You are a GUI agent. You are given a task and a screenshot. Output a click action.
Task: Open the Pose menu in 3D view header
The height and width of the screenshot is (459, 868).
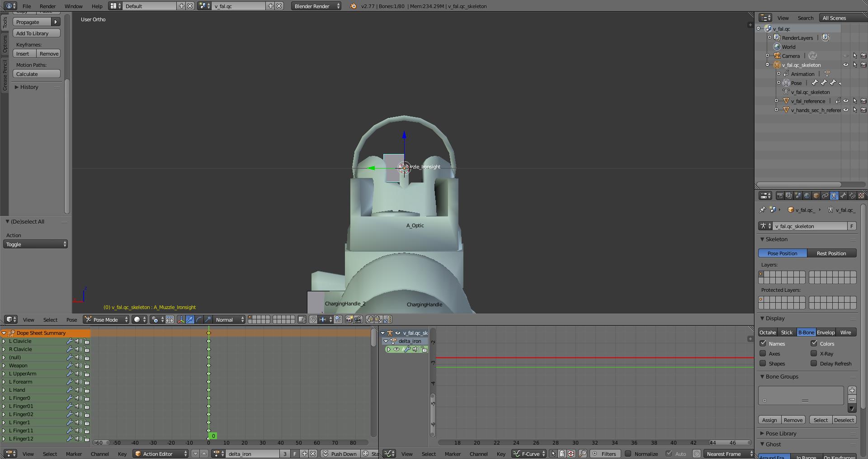[x=71, y=319]
